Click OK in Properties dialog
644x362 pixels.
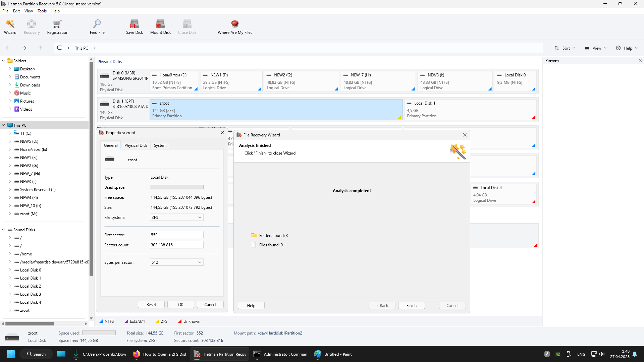[x=180, y=304]
